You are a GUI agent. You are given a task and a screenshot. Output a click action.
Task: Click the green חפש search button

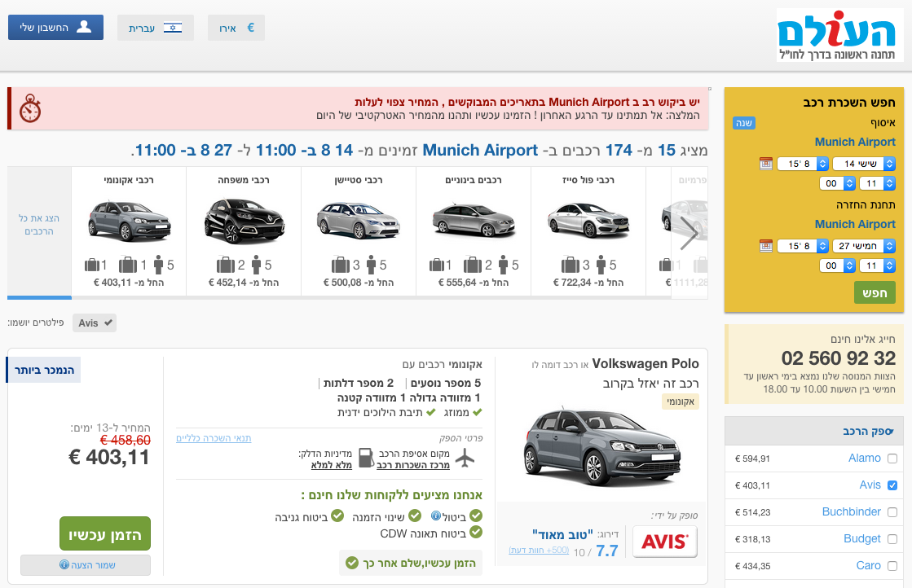click(875, 292)
